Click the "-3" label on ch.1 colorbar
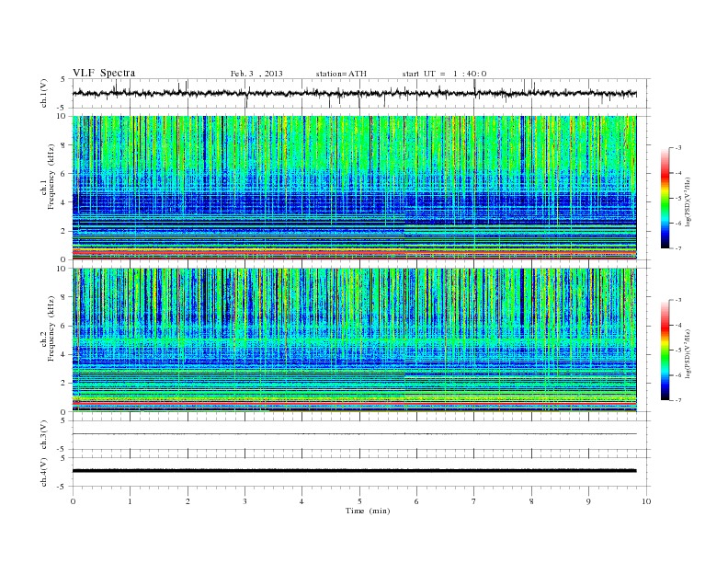 677,148
